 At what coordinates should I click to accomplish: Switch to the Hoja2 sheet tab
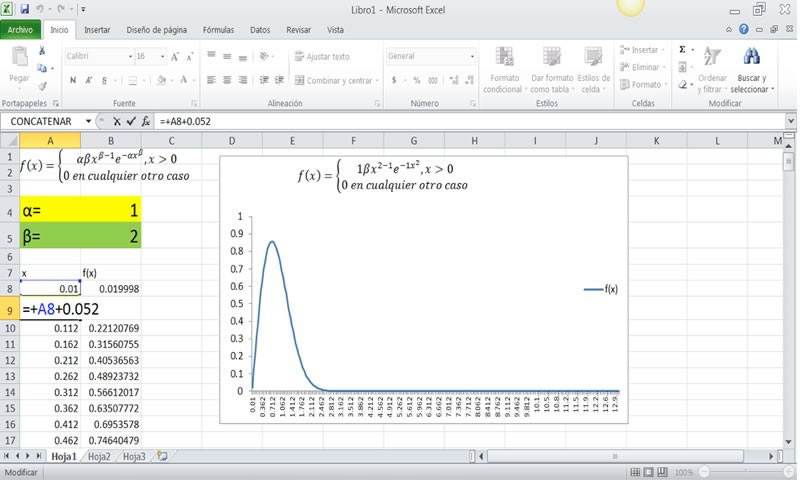98,456
